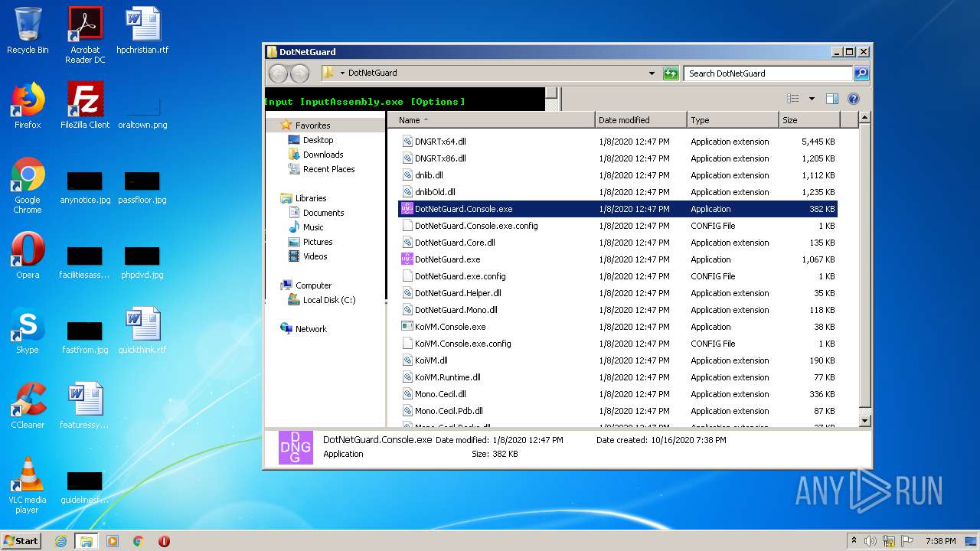This screenshot has height=551, width=980.
Task: Expand the breadcrumb arrow before DotNetGuard
Action: click(x=342, y=73)
